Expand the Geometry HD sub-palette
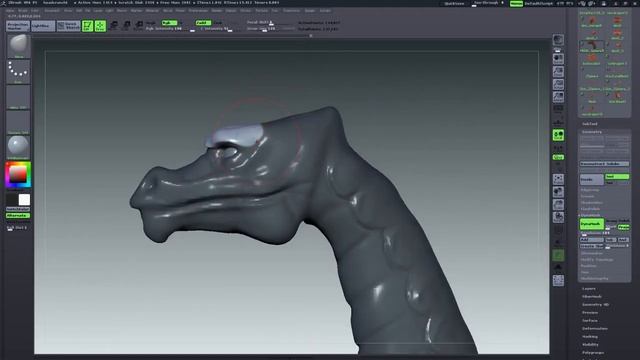This screenshot has height=360, width=640. [595, 304]
